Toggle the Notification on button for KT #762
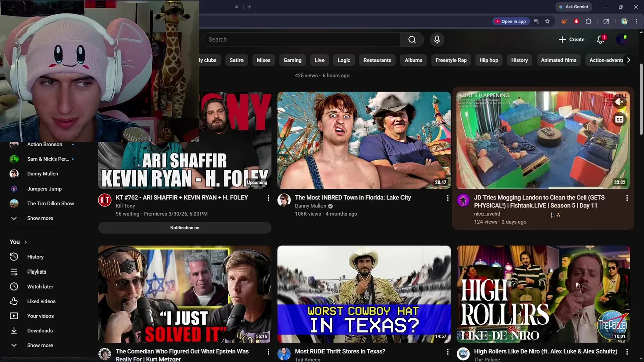Screen dimensions: 644x362 coord(185,228)
